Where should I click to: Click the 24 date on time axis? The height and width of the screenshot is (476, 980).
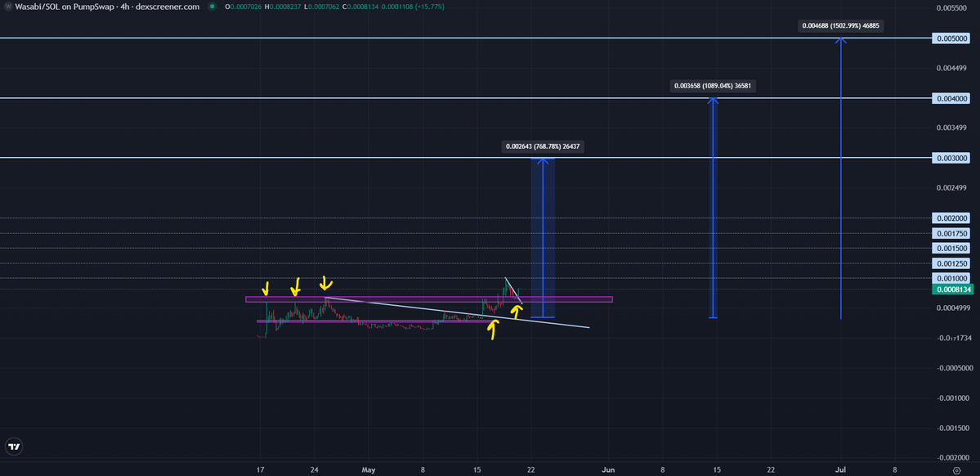point(315,469)
